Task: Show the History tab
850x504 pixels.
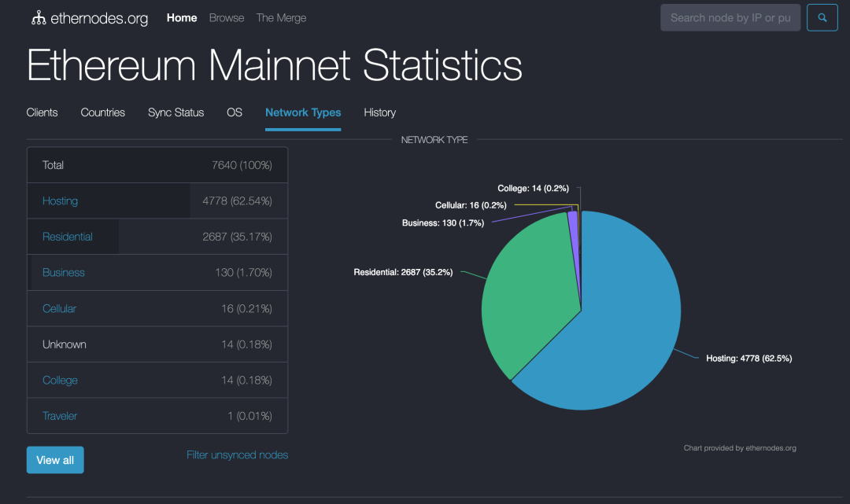Action: point(379,112)
